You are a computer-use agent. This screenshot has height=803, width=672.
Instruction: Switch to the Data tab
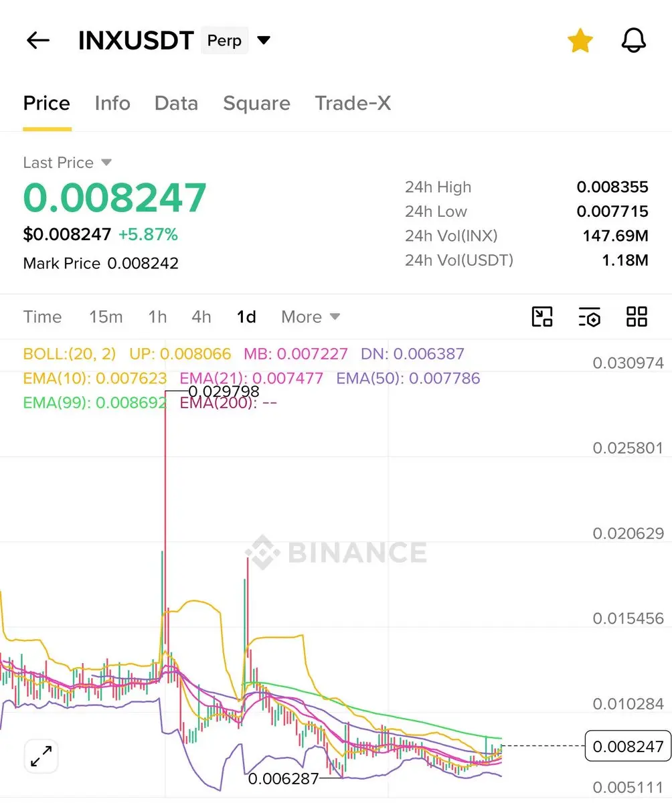coord(176,103)
